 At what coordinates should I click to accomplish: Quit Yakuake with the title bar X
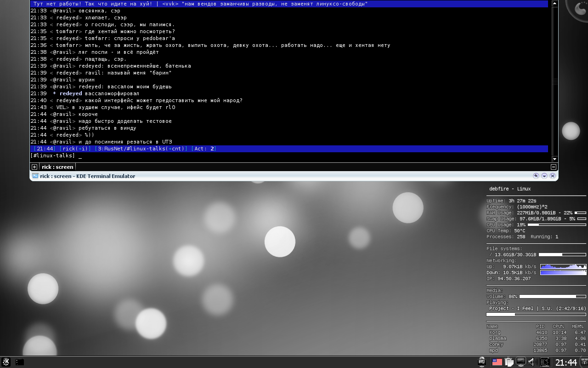pos(553,176)
